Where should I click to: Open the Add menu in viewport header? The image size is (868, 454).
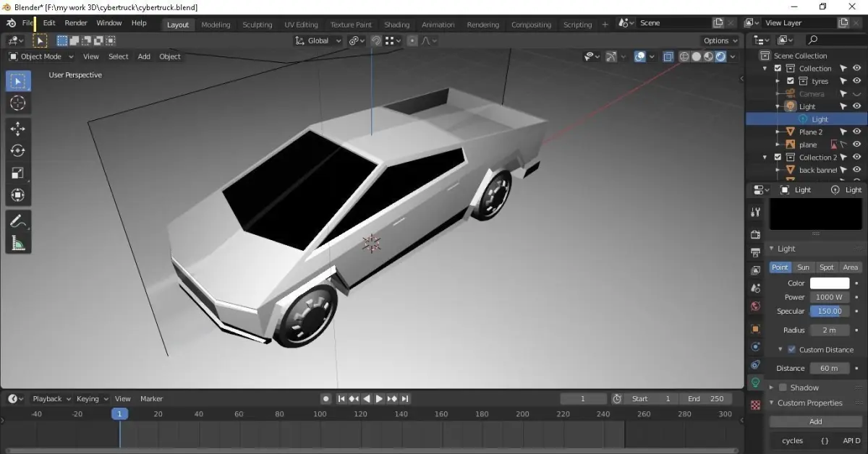(x=144, y=56)
